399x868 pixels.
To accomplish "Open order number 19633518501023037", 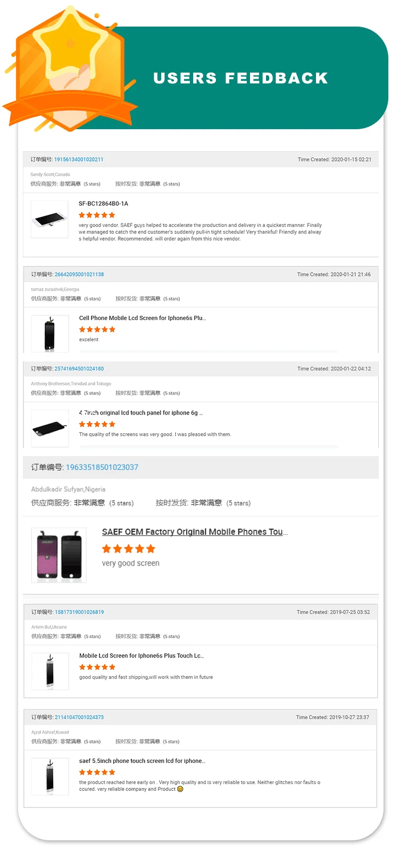I will click(x=102, y=467).
